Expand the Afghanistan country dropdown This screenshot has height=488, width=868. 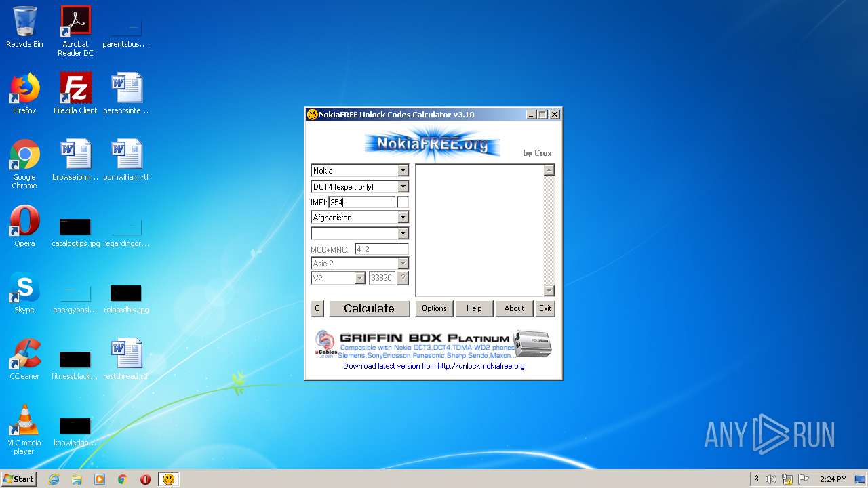pos(403,217)
